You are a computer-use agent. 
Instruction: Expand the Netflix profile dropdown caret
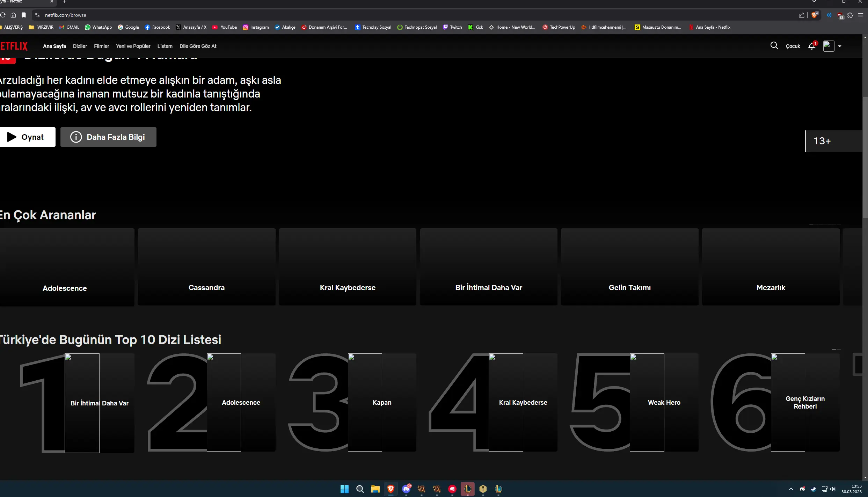pyautogui.click(x=840, y=46)
